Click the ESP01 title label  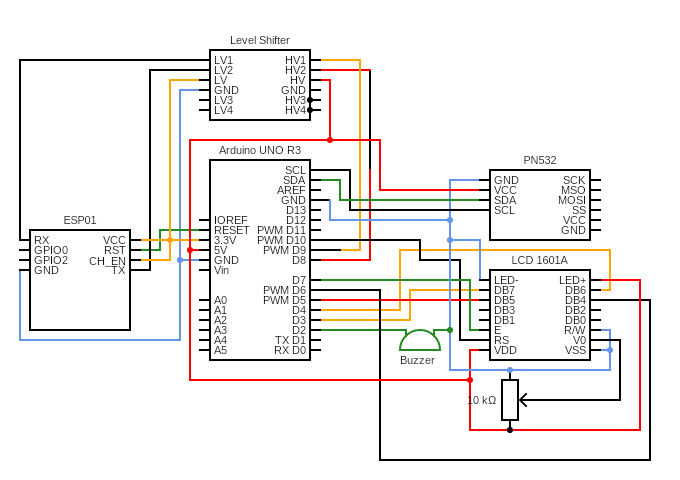80,220
